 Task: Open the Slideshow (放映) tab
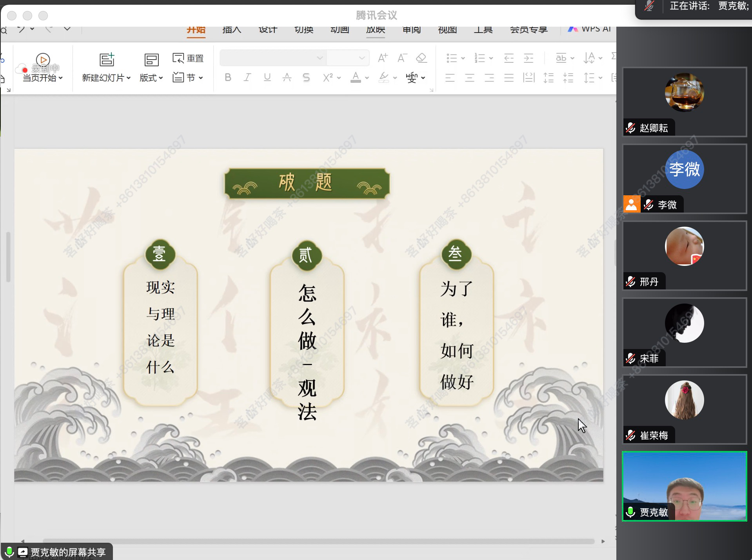[376, 31]
